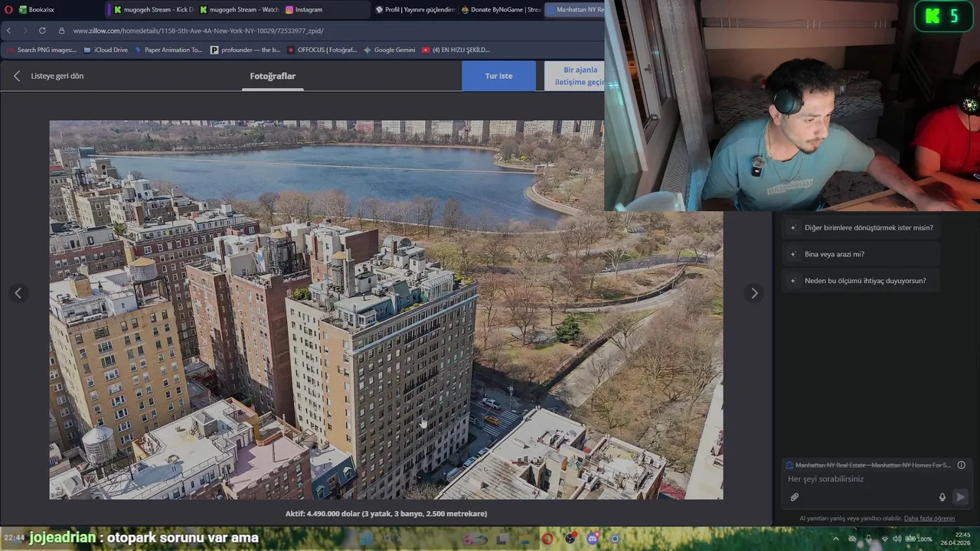This screenshot has height=551, width=980.
Task: Click Listeye geri dön text
Action: [57, 76]
